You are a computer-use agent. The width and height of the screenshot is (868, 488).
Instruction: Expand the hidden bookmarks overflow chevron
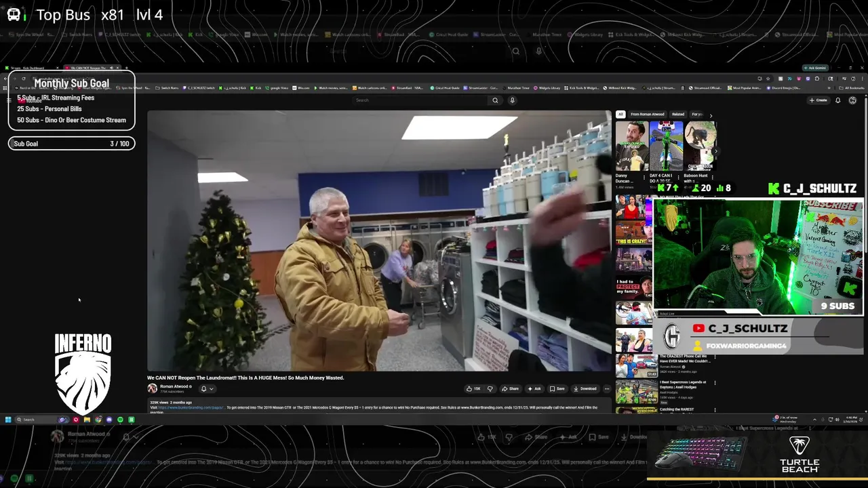click(829, 88)
